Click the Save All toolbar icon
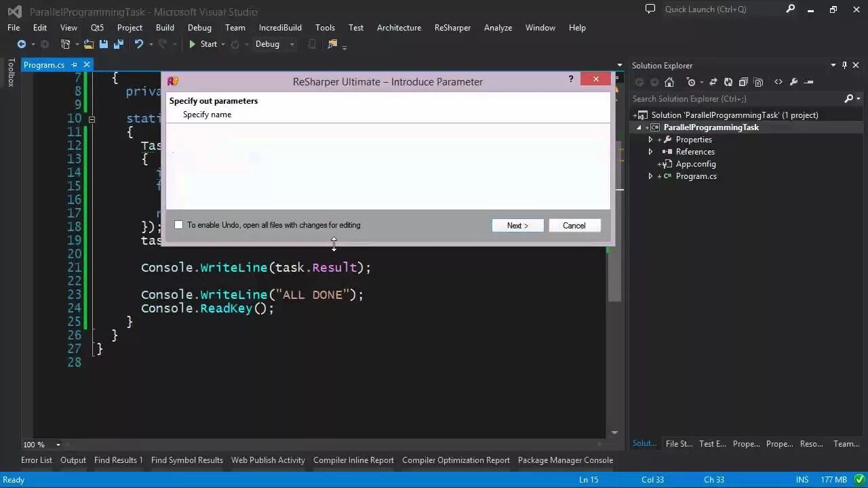868x488 pixels. [119, 44]
